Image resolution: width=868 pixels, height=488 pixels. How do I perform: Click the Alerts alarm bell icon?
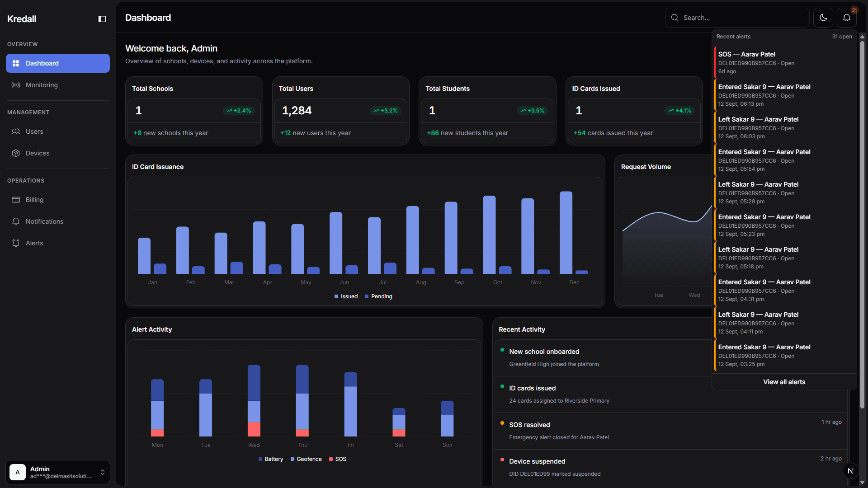click(16, 243)
